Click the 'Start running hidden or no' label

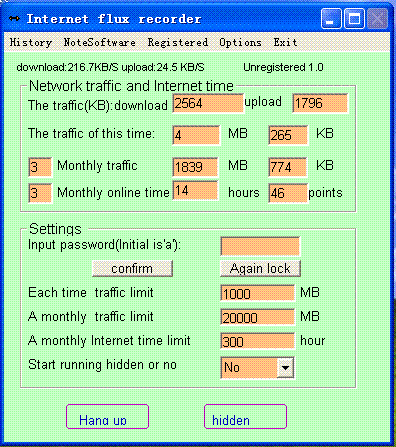click(x=102, y=365)
